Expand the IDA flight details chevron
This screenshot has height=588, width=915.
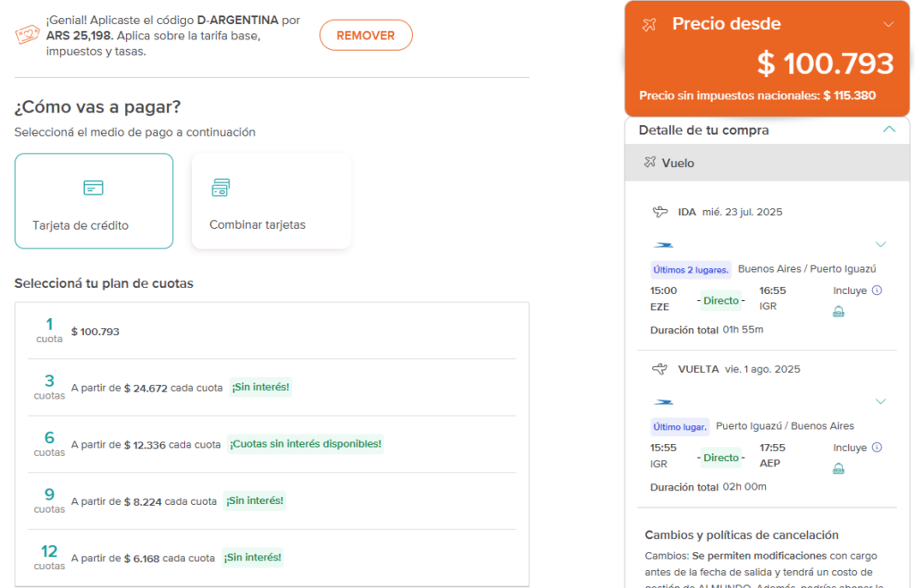(x=881, y=244)
